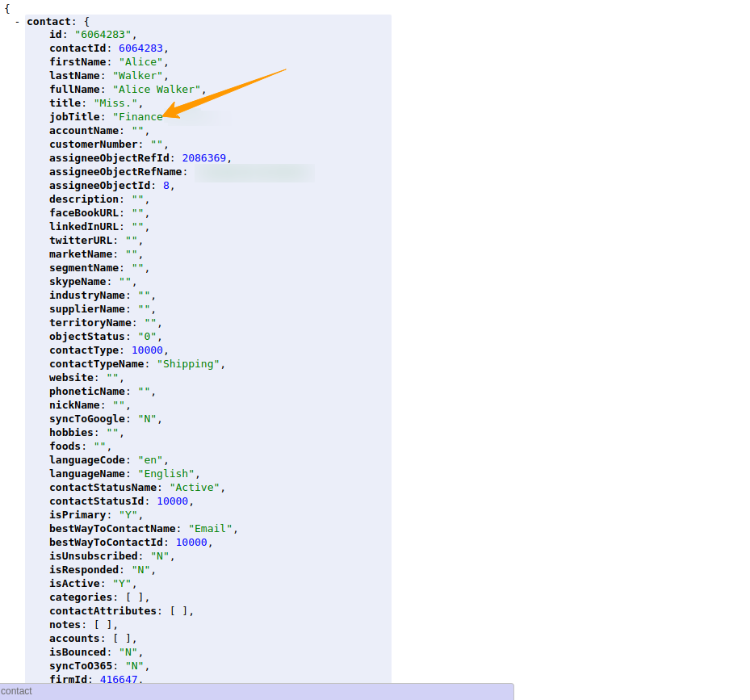Screen dimensions: 750x700
Task: Click the website key
Action: coord(71,378)
